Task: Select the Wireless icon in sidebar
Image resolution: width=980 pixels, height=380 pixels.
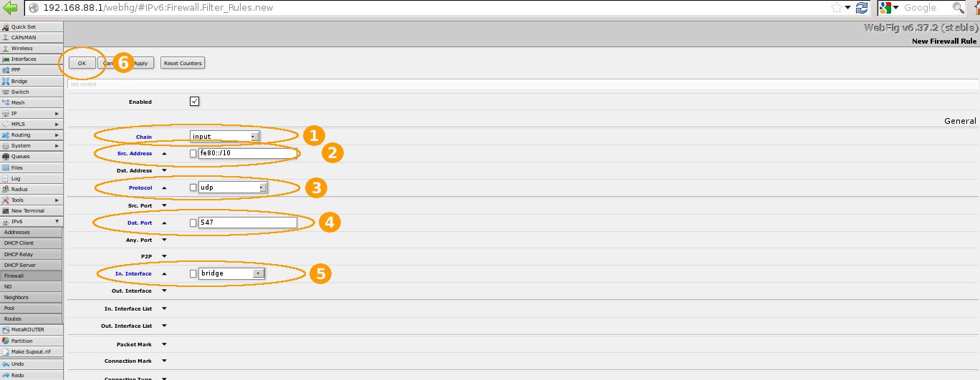Action: click(x=6, y=48)
